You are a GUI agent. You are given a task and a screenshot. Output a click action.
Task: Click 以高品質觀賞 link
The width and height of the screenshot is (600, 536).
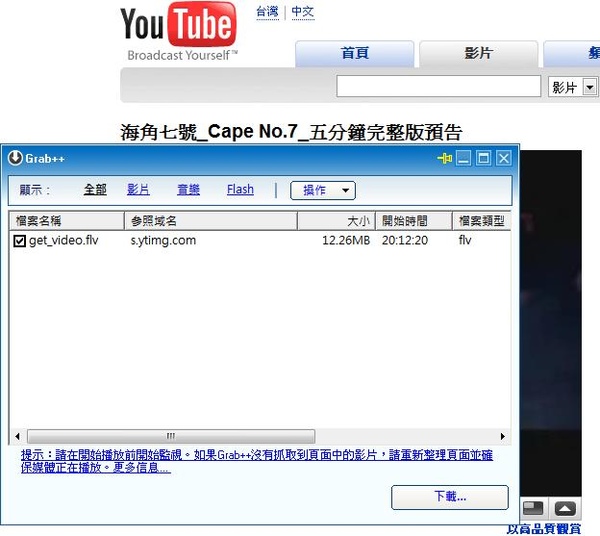[x=544, y=529]
